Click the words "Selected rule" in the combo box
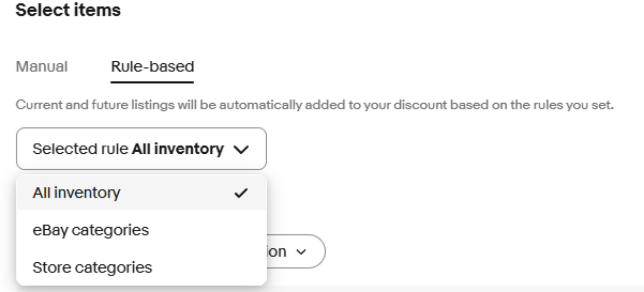Screen dimensions: 644x292 pyautogui.click(x=80, y=149)
